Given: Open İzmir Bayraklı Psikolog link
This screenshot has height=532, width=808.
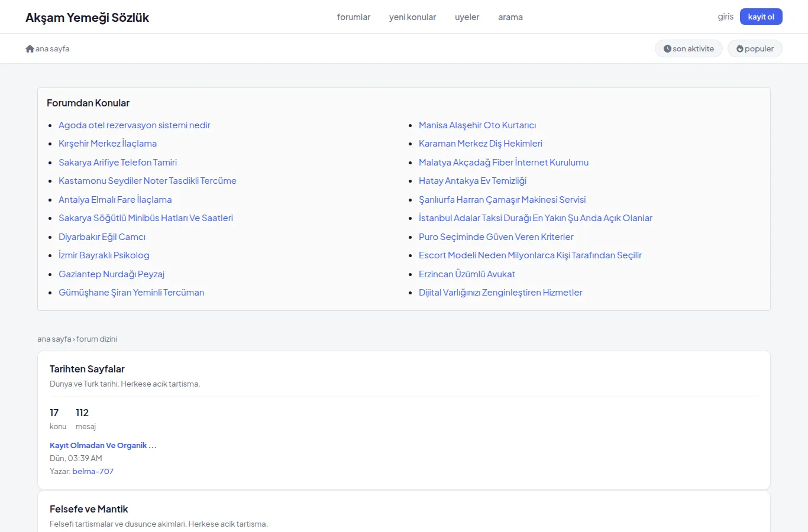Looking at the screenshot, I should (104, 255).
